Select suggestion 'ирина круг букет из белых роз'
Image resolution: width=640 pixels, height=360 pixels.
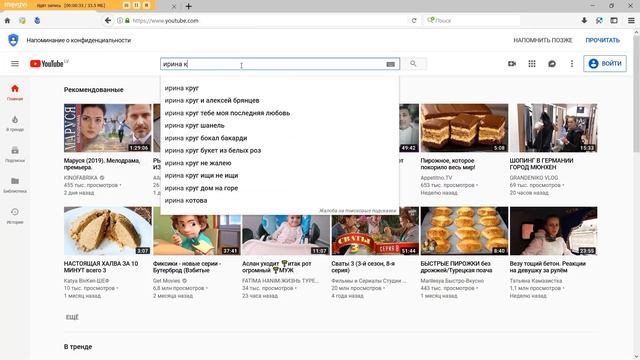click(x=280, y=150)
